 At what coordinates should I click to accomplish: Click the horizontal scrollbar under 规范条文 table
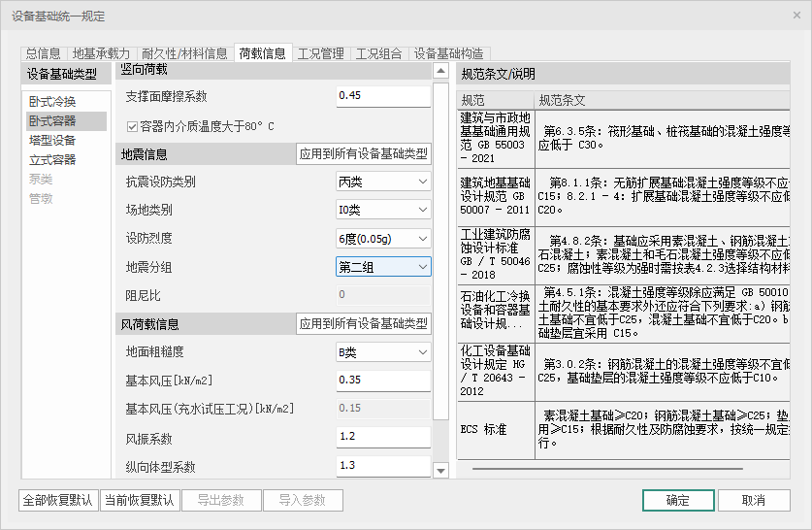pyautogui.click(x=607, y=469)
